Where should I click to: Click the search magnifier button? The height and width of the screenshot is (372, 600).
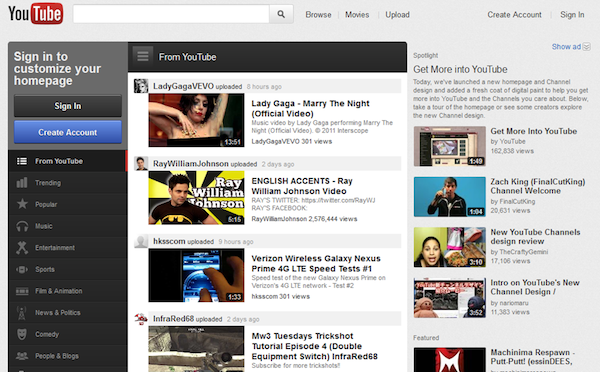[281, 15]
